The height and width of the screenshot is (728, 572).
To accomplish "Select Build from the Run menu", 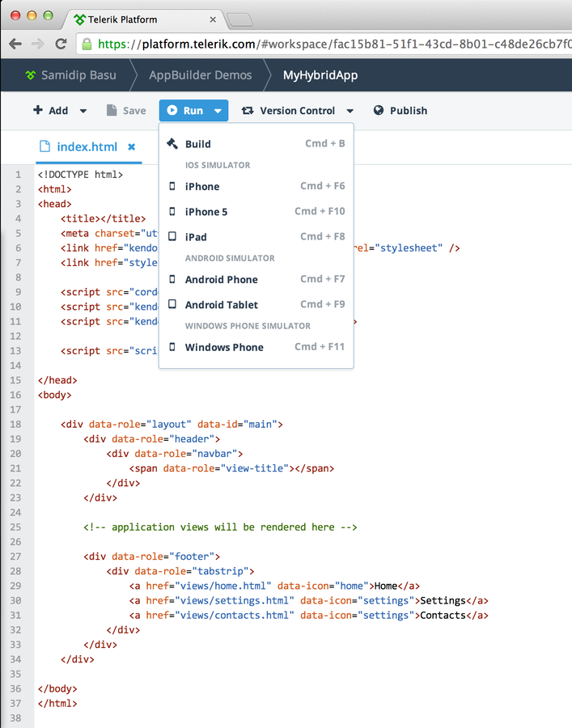I will (256, 143).
